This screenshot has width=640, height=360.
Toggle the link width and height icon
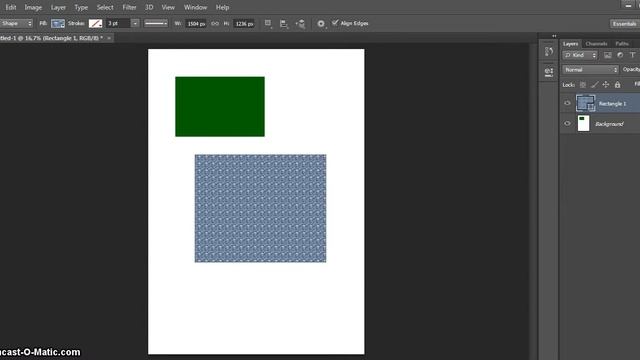click(x=215, y=24)
